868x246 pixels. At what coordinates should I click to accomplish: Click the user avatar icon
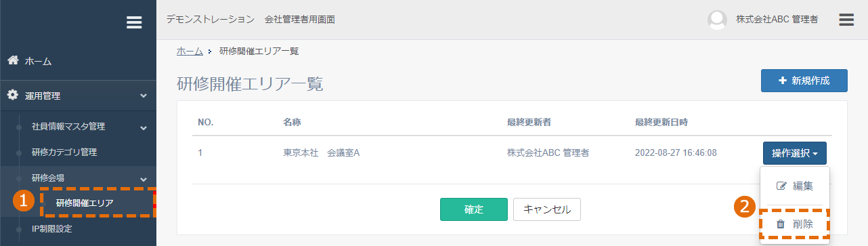coord(717,20)
